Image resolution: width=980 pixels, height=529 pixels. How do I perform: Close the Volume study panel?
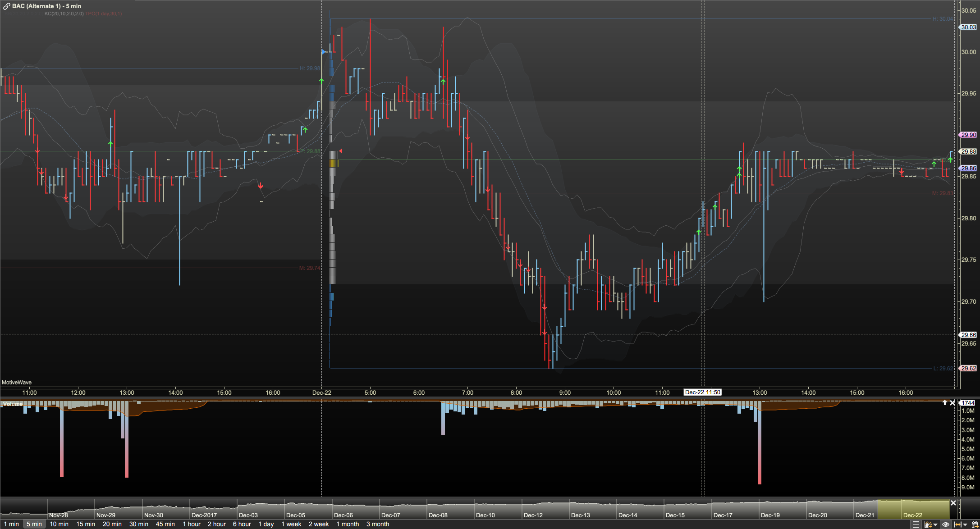click(x=953, y=403)
